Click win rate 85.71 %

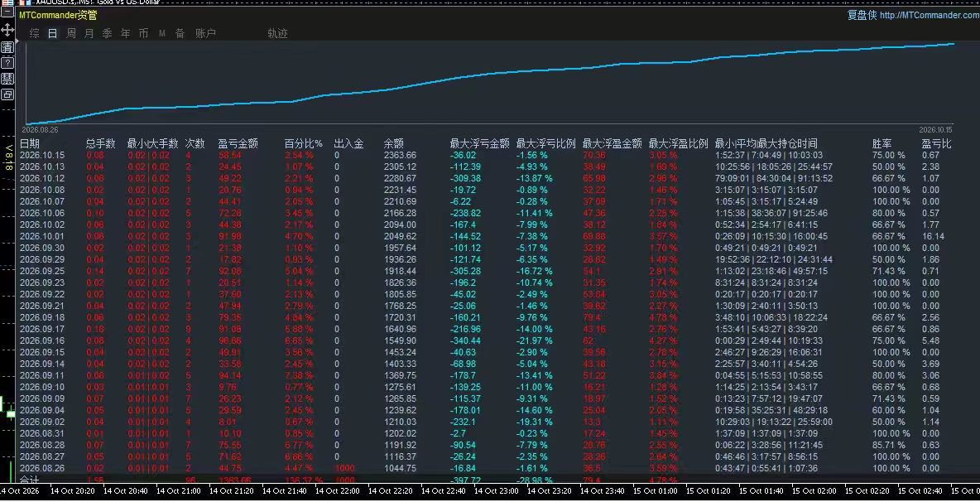click(x=889, y=445)
